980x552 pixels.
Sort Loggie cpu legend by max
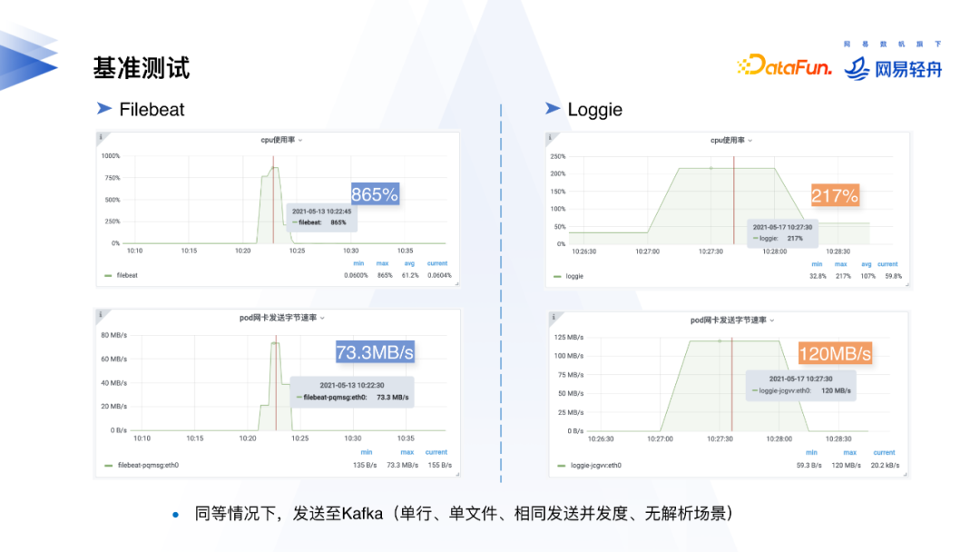click(x=840, y=264)
